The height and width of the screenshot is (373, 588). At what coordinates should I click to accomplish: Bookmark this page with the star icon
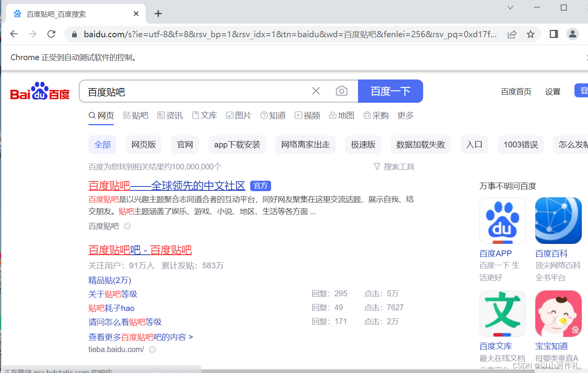click(531, 34)
